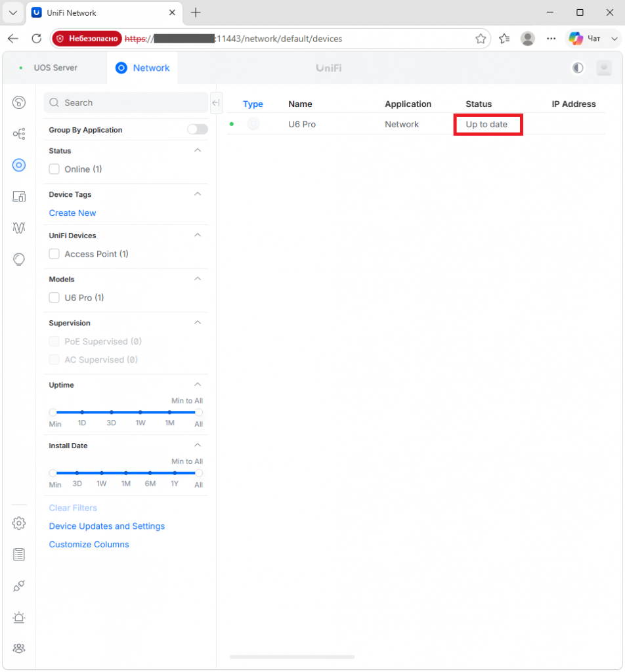Open the Dashboard icon in the sidebar
The image size is (625, 672).
[19, 102]
